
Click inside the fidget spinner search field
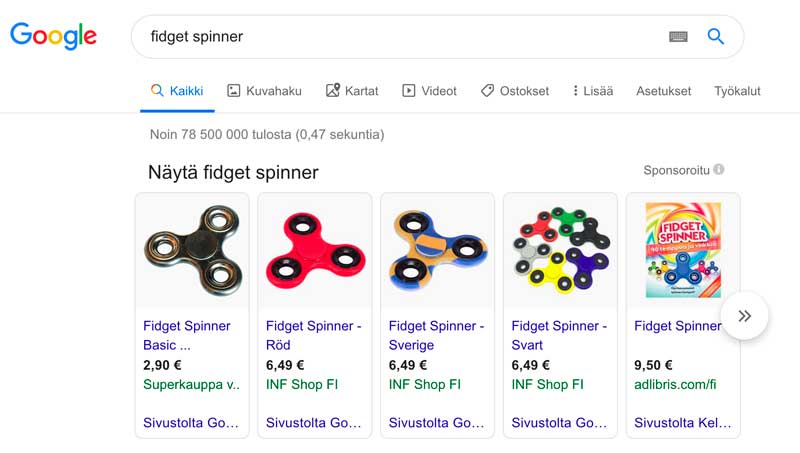point(398,37)
